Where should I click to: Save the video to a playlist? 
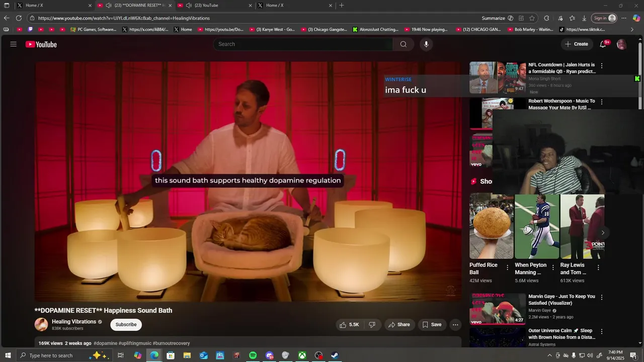pos(432,325)
